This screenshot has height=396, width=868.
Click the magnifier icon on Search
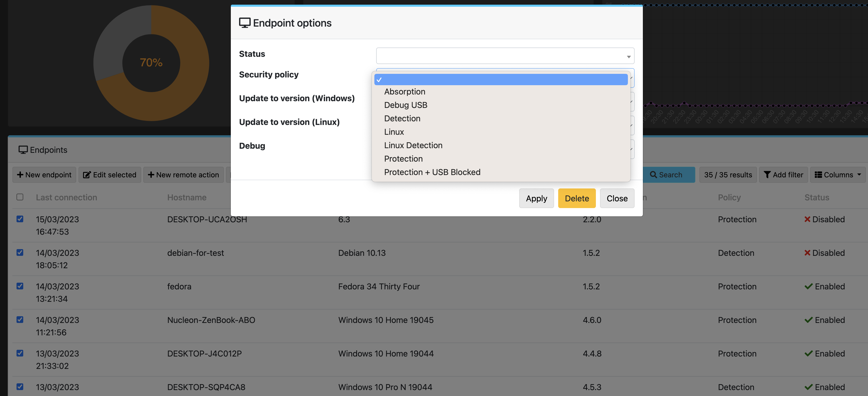click(x=653, y=175)
